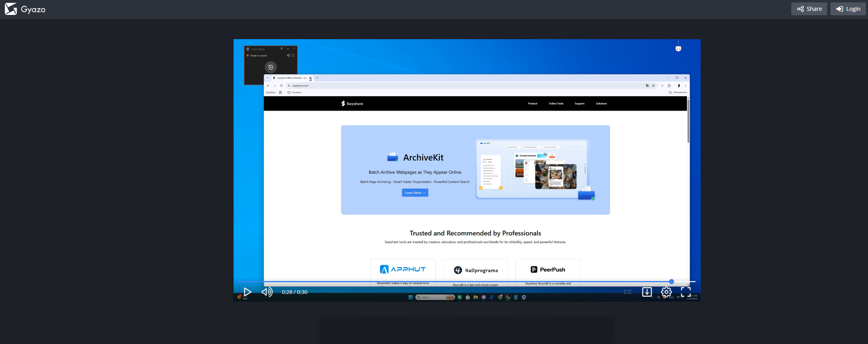Enter fullscreen mode

[x=686, y=292]
